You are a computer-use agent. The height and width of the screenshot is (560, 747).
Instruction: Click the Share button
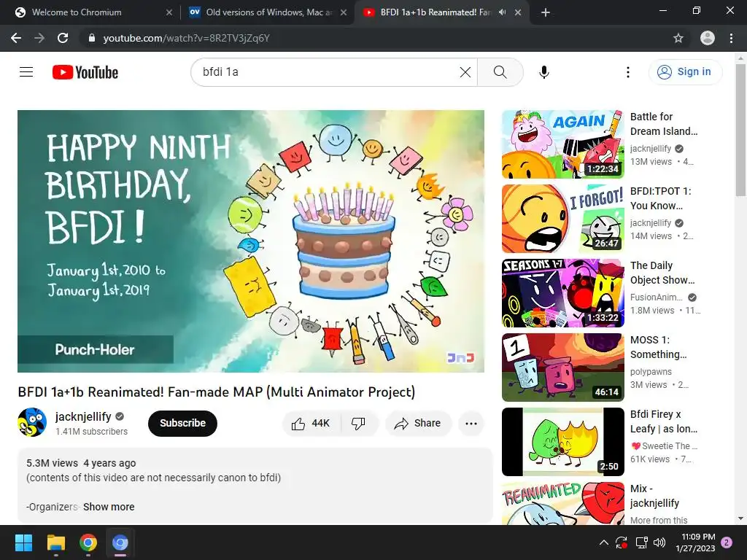pos(418,424)
